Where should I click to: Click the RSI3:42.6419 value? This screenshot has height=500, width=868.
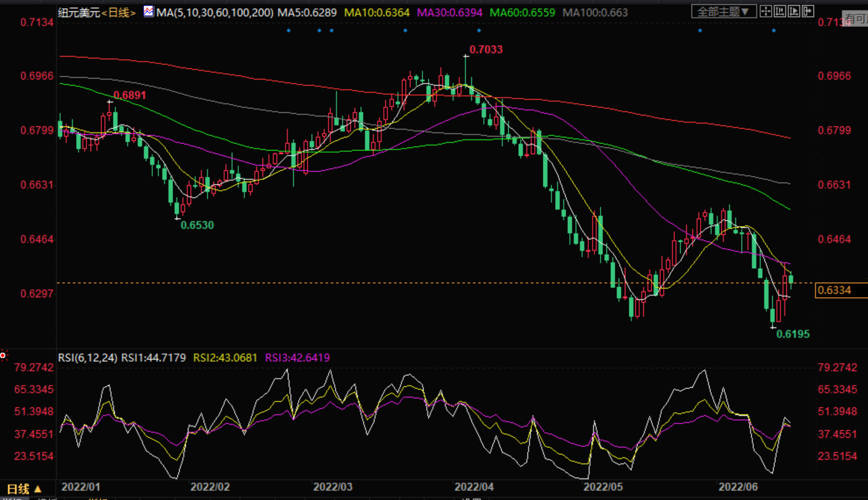click(297, 358)
